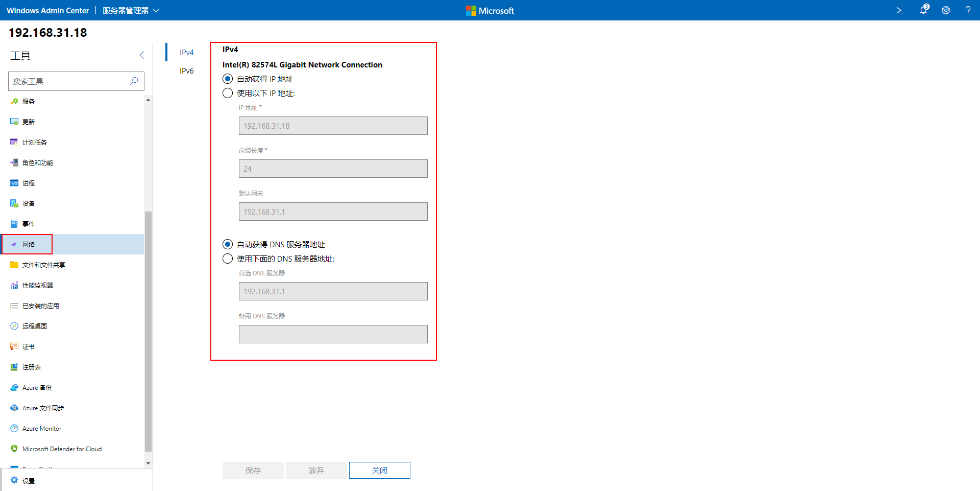The height and width of the screenshot is (491, 980).
Task: Open the 注册表 tool icon
Action: [14, 367]
